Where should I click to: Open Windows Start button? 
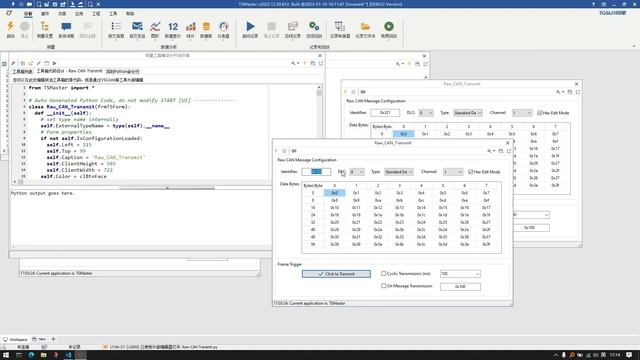[6, 355]
